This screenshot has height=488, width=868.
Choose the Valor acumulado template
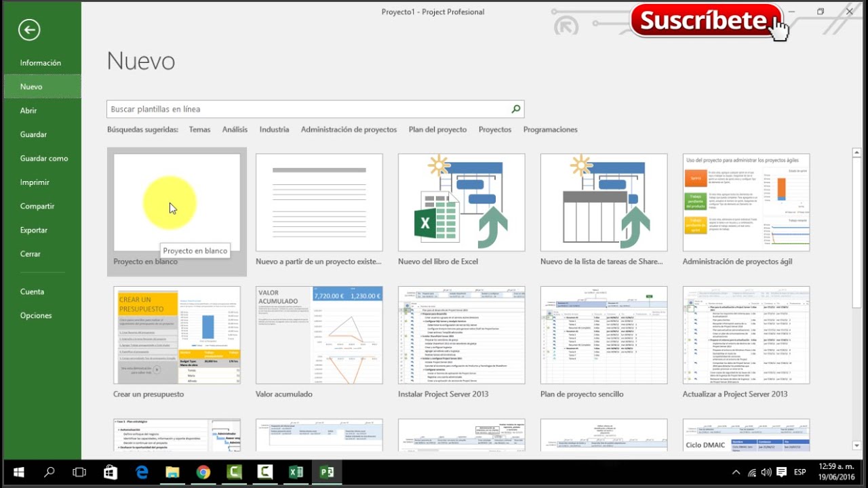(x=319, y=344)
